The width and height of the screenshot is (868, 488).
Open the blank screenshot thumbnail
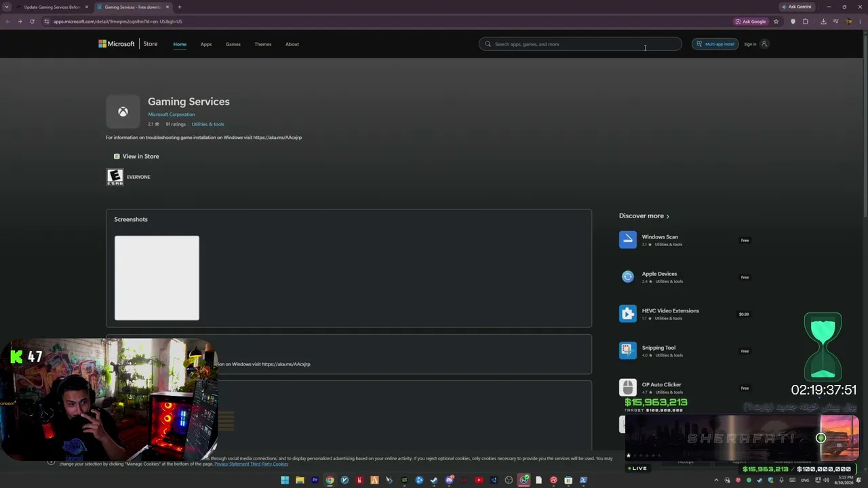(157, 278)
